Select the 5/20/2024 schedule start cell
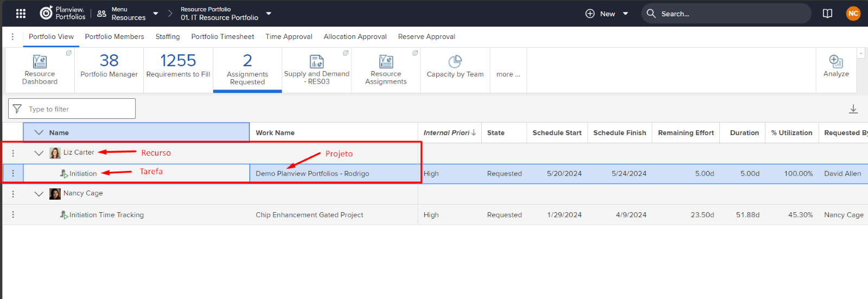 [x=557, y=174]
